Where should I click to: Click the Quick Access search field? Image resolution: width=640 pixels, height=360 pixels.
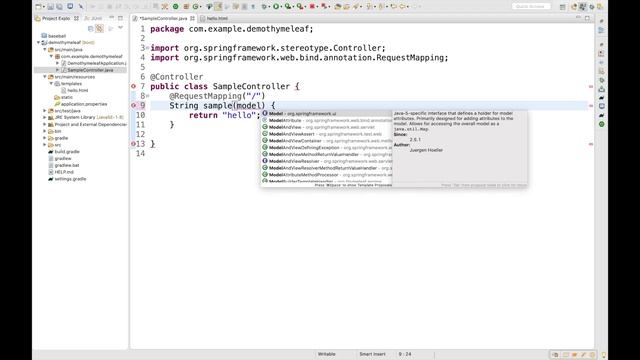point(531,7)
